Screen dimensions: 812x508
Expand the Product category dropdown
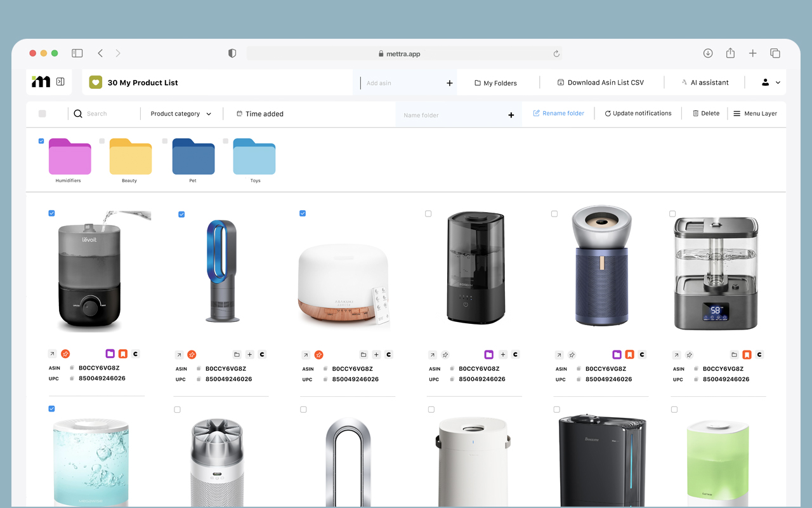pyautogui.click(x=181, y=114)
